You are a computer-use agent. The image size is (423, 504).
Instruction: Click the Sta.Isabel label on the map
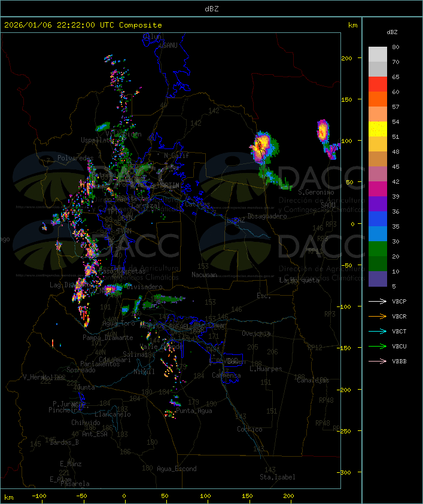point(277,477)
